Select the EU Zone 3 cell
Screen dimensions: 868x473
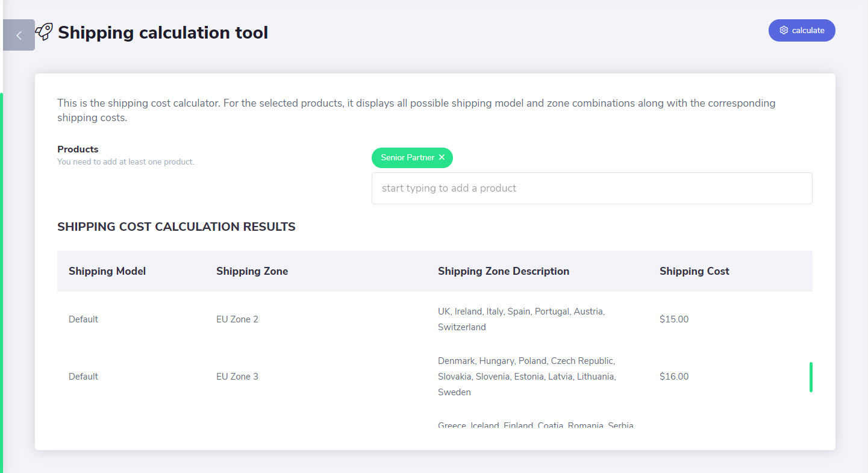237,377
